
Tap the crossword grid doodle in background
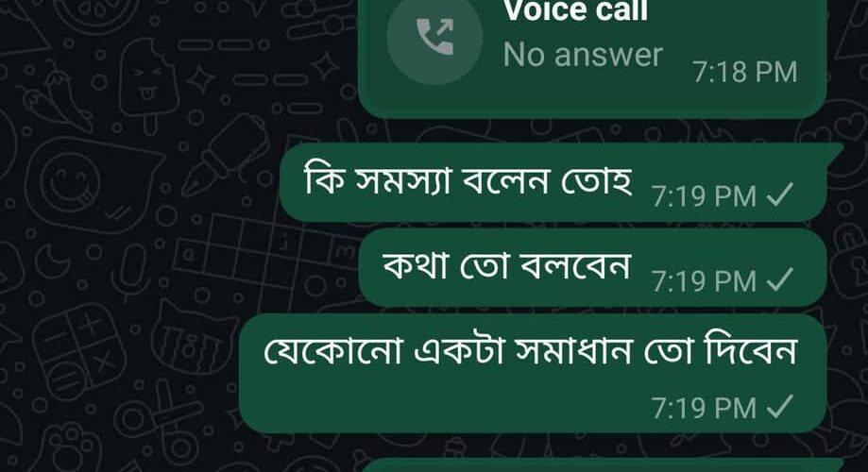pos(265,256)
